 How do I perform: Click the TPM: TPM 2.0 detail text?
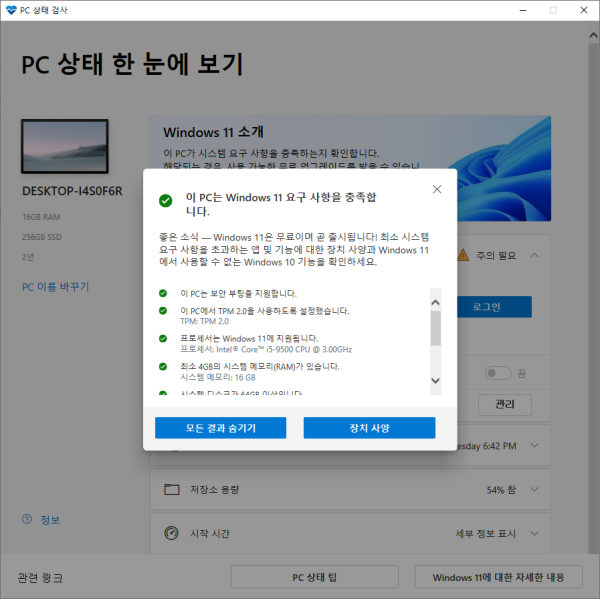pos(204,321)
